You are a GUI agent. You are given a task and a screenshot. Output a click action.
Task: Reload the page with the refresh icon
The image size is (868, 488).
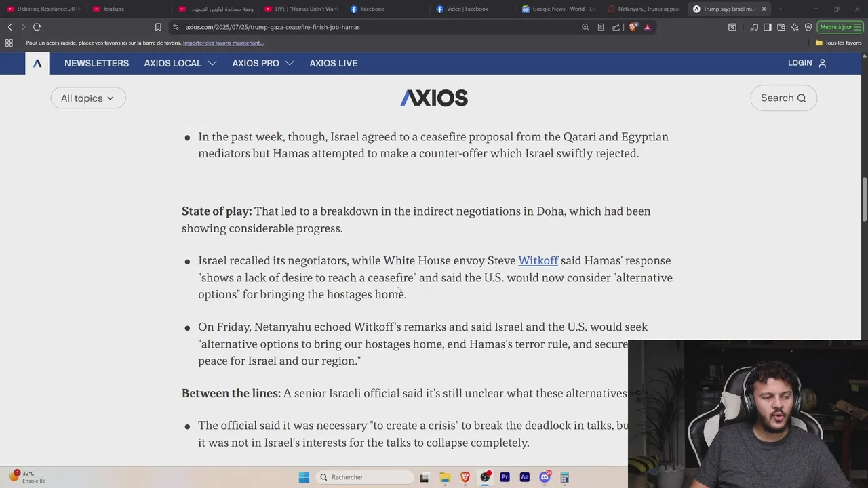click(37, 27)
